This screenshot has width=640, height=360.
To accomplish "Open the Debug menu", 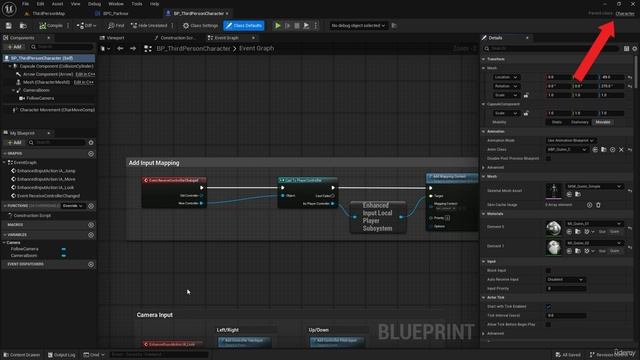I will click(x=94, y=4).
